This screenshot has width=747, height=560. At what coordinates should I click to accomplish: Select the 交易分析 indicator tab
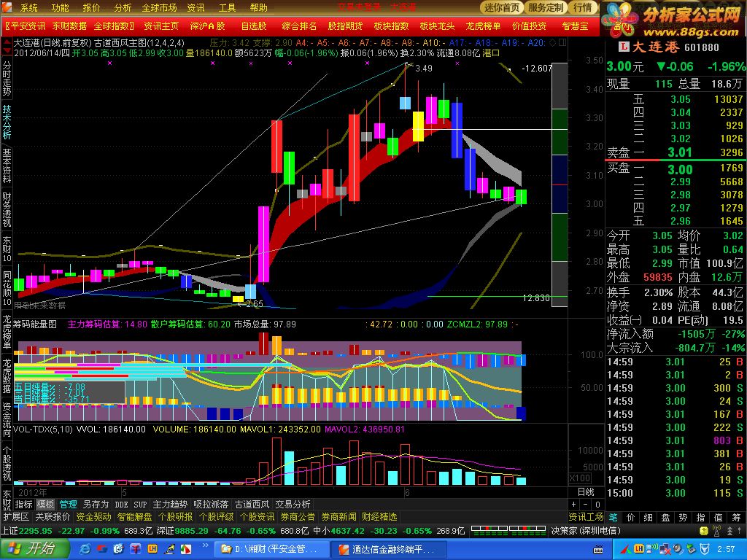tap(293, 505)
